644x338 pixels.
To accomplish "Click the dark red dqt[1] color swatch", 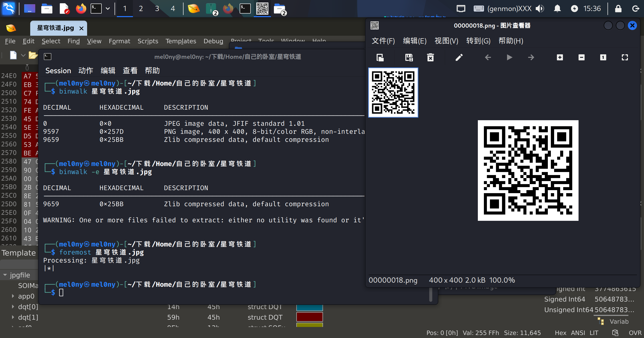I will click(x=309, y=317).
